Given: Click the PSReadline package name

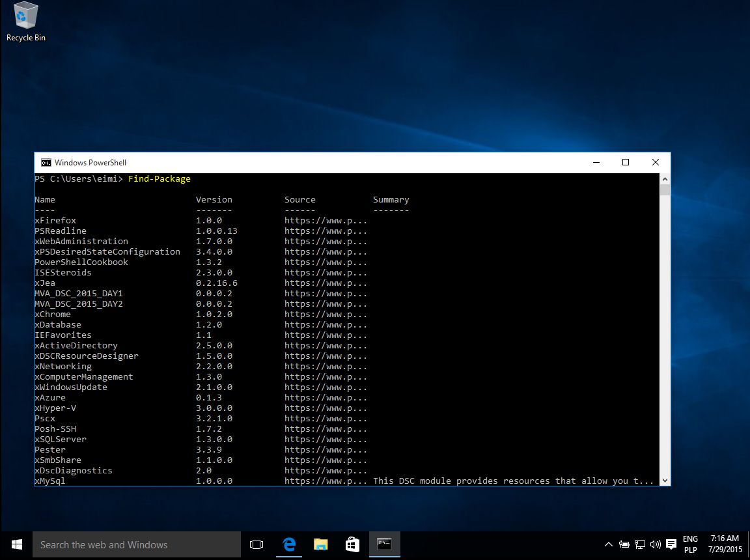Looking at the screenshot, I should 61,231.
